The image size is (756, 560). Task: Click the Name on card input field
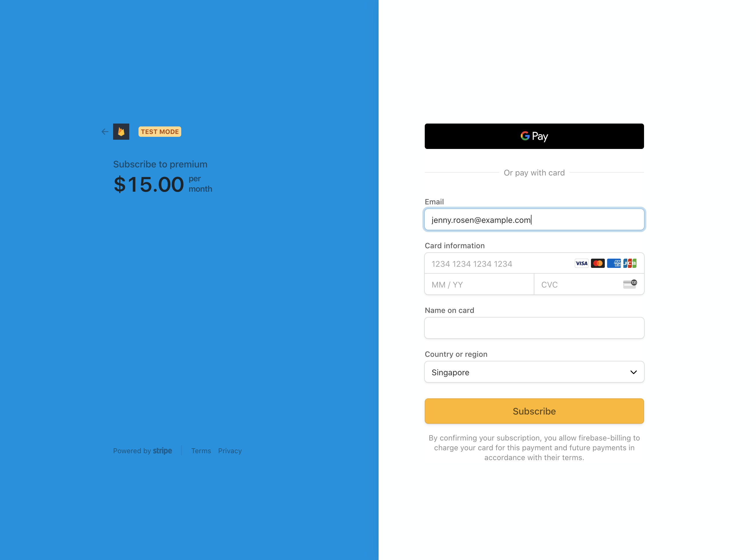click(534, 327)
